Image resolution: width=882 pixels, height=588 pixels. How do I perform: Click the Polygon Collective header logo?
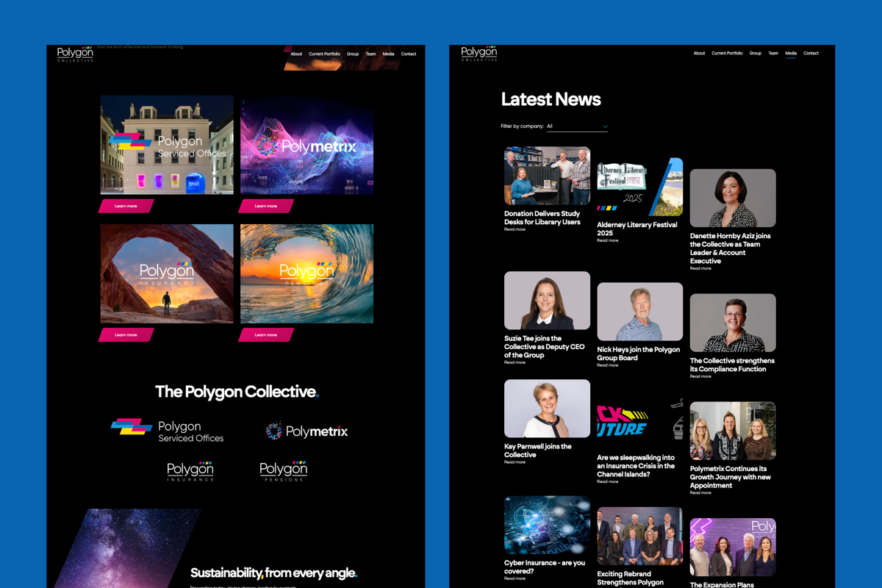point(74,53)
